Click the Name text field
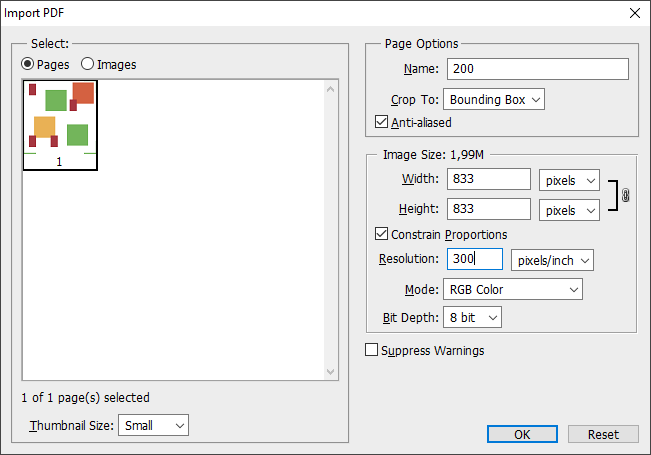This screenshot has width=651, height=455. pyautogui.click(x=537, y=69)
